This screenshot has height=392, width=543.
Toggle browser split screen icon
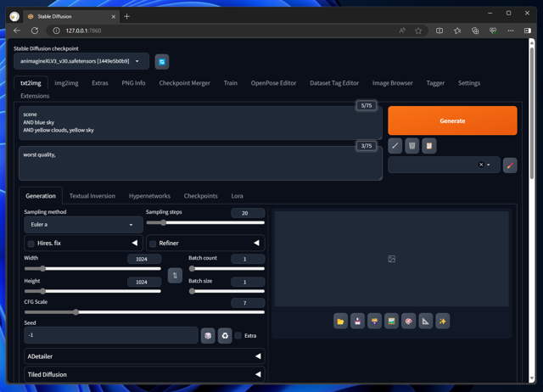click(x=439, y=31)
